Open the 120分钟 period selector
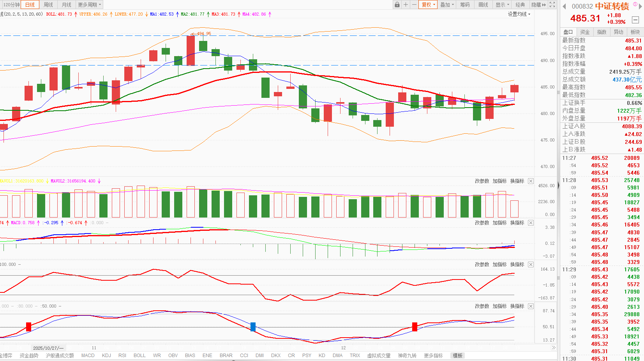Image resolution: width=644 pixels, height=361 pixels. 11,5
